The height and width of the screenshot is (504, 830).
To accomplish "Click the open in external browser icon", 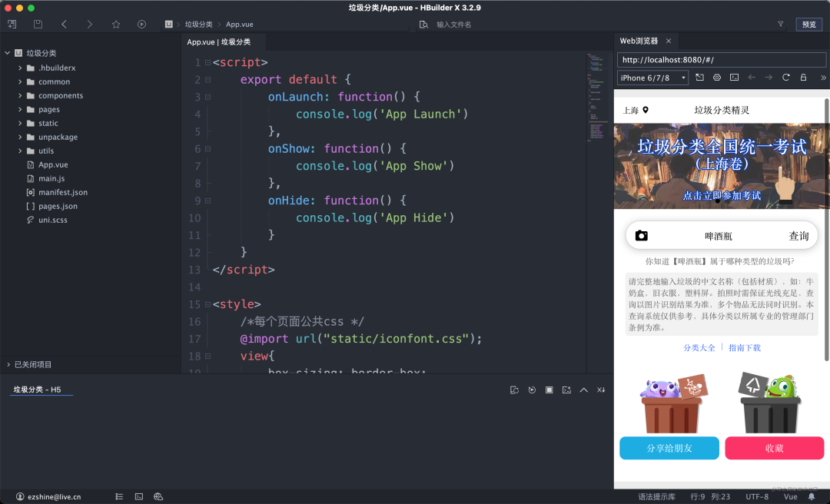I will click(x=700, y=78).
